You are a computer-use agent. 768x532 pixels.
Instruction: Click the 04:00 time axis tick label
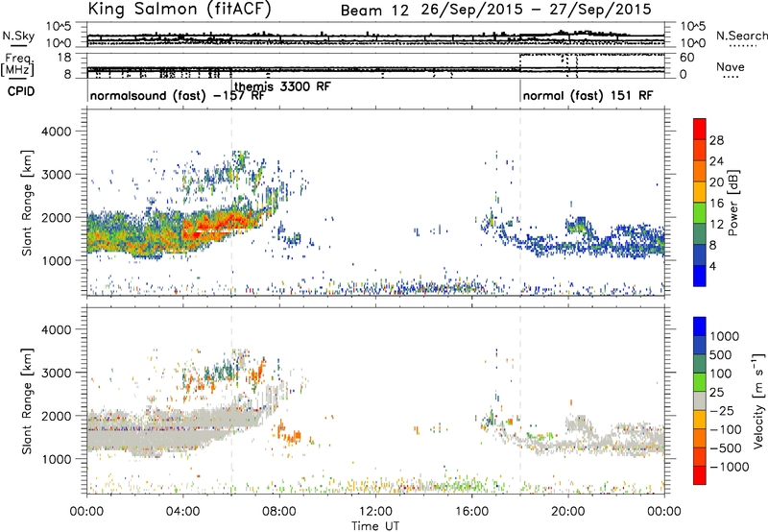click(183, 512)
